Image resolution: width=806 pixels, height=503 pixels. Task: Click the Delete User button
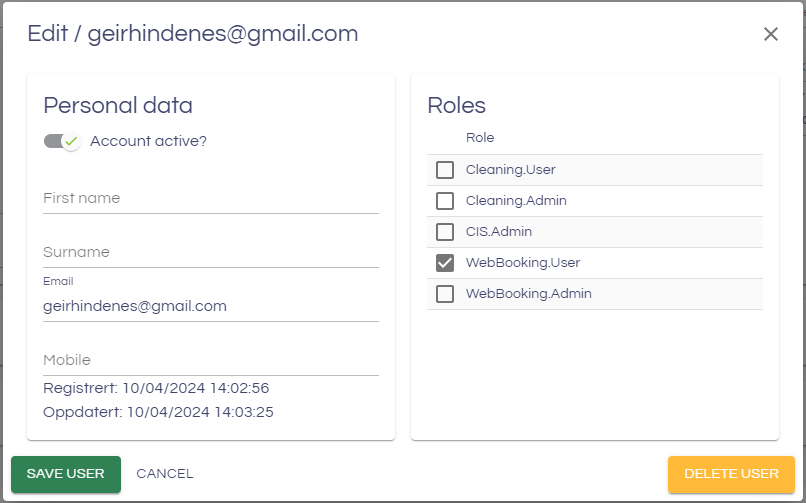point(731,474)
